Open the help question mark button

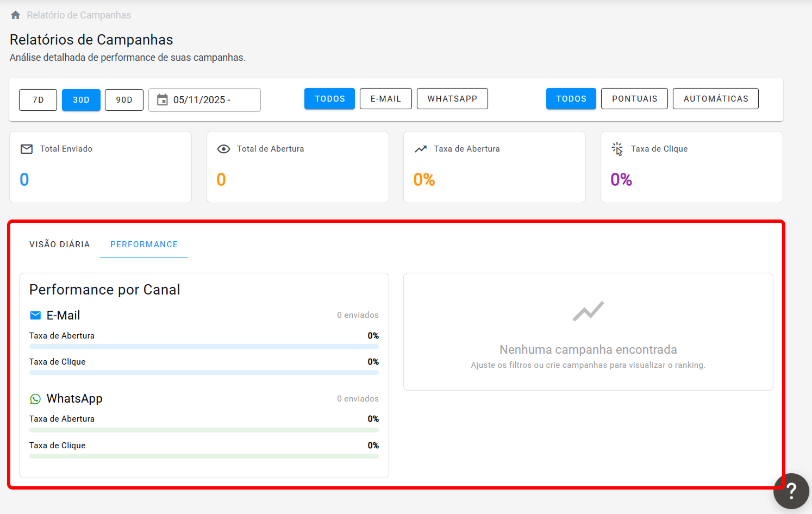point(791,491)
